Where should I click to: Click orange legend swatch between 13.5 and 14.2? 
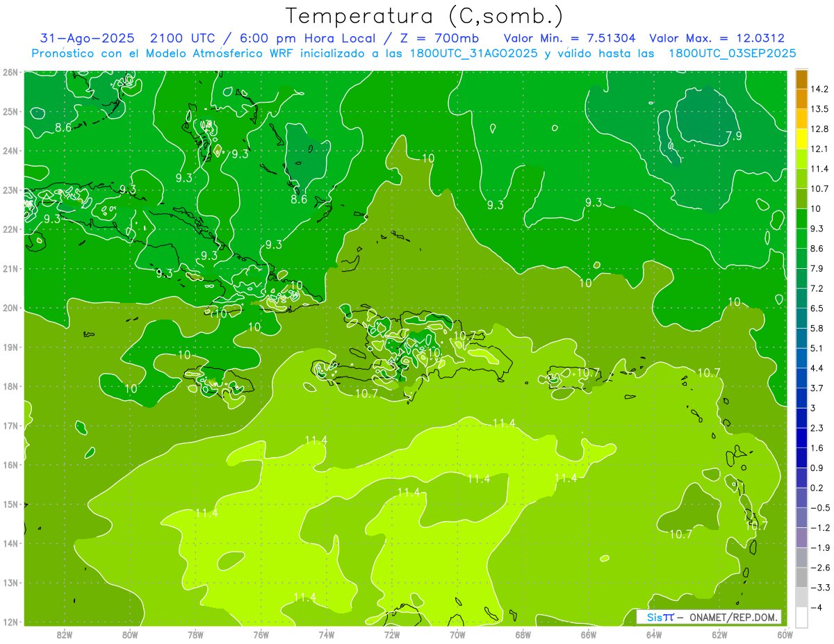[801, 99]
